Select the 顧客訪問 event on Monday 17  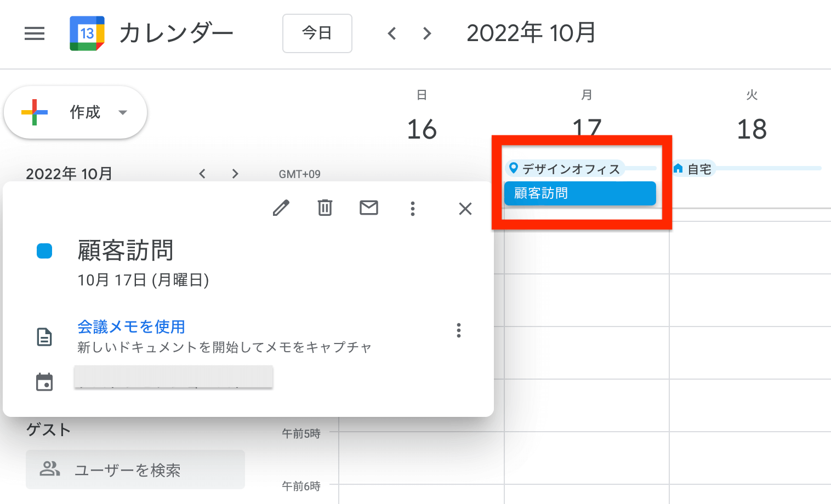[x=579, y=193]
